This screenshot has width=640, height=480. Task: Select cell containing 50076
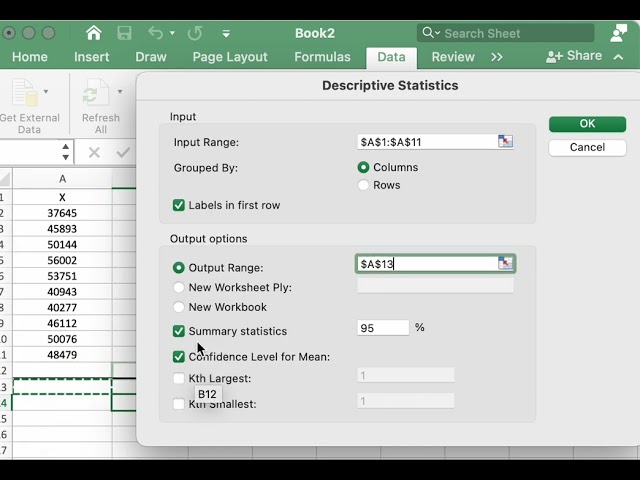(62, 339)
